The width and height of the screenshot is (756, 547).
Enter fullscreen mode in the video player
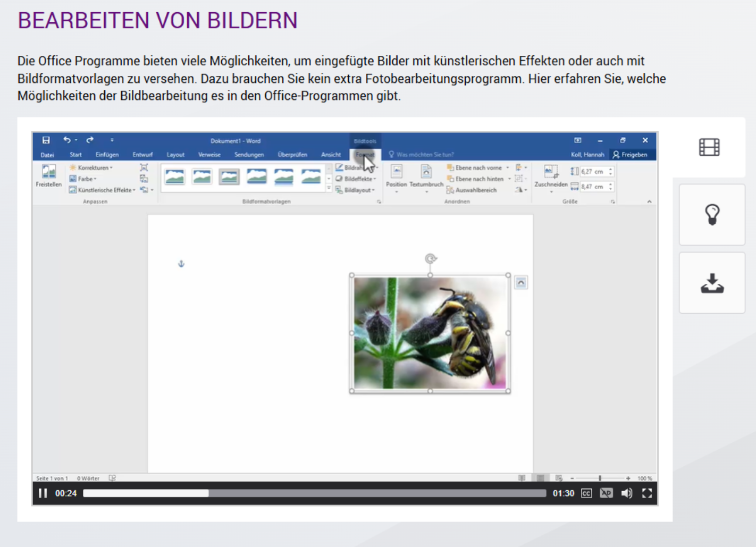click(646, 493)
